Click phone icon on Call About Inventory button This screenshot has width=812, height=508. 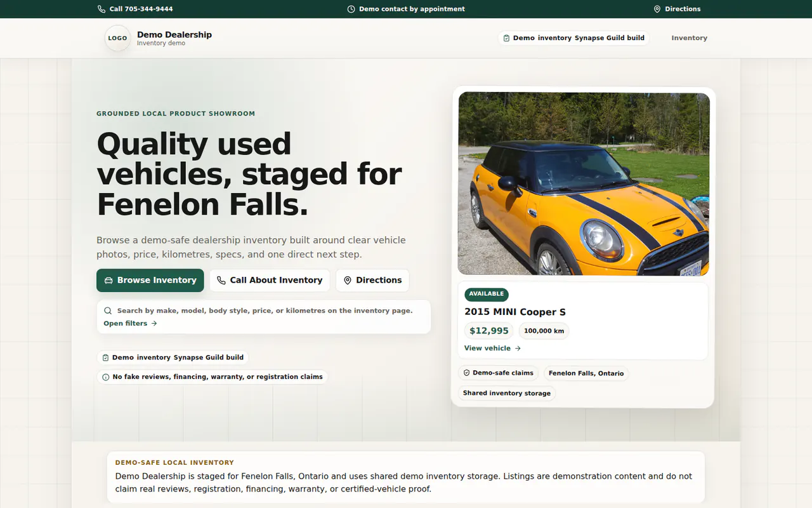[221, 280]
